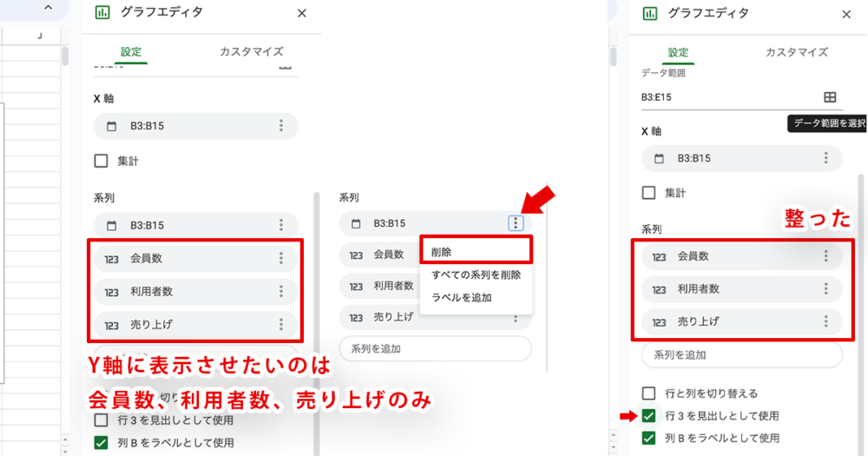
Task: Open the three-dot menu of the 系列 B3:B15 chip in the left chart editor
Action: click(281, 225)
